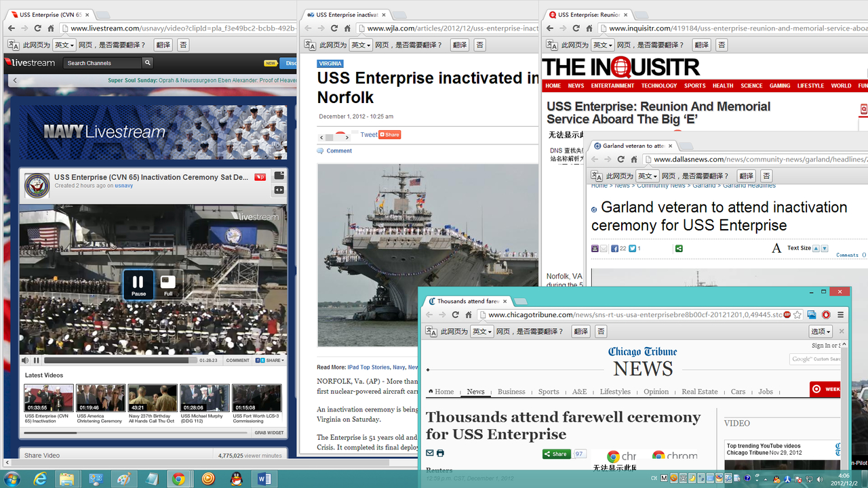Open COMMENT in the Livestream player bar
The width and height of the screenshot is (868, 488).
point(237,361)
